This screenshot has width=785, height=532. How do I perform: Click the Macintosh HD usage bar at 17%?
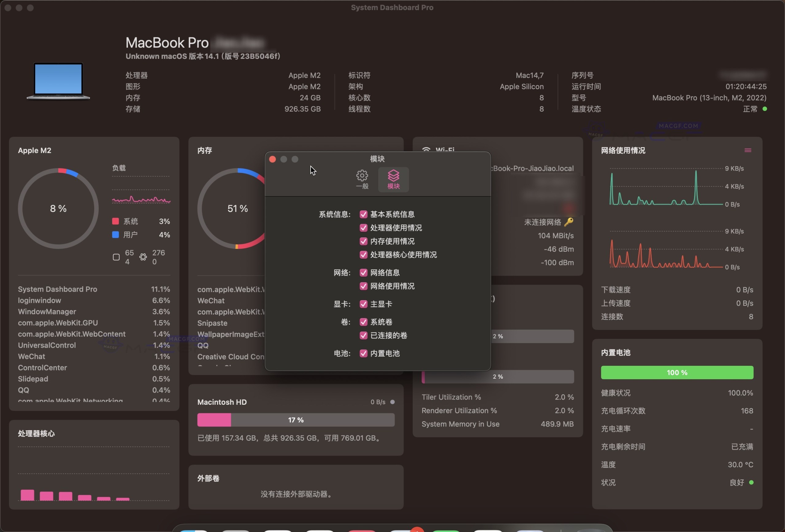pyautogui.click(x=296, y=420)
